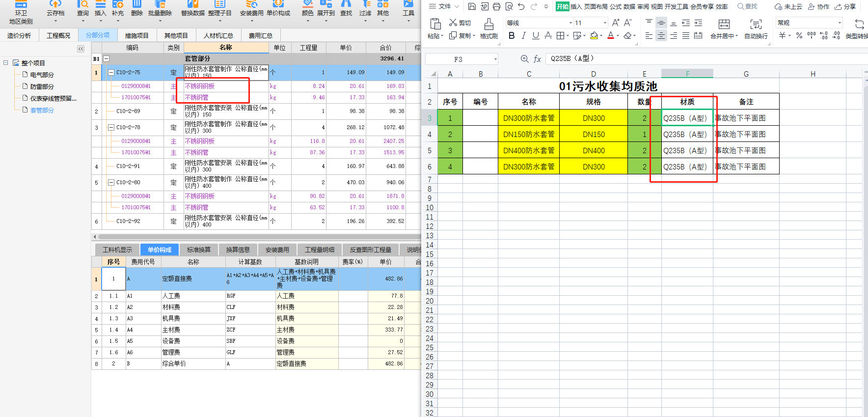Open the 替换数据 replace data tool
Viewport: 868px width, 417px height.
(193, 8)
